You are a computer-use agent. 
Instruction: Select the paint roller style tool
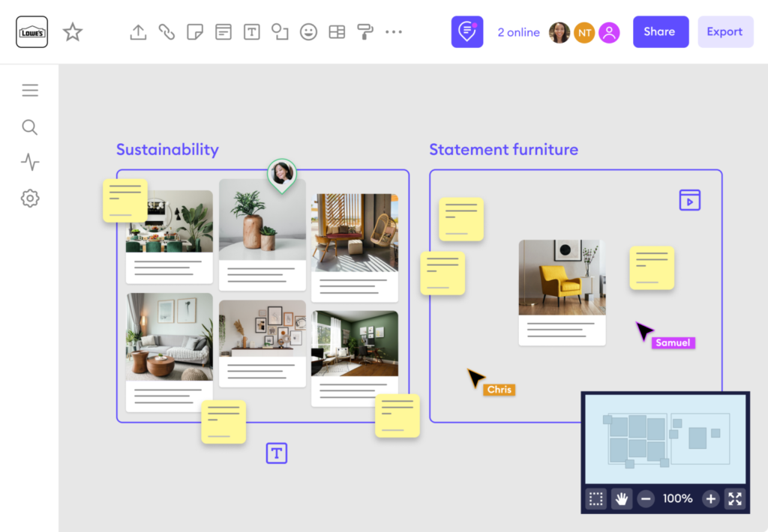coord(365,32)
